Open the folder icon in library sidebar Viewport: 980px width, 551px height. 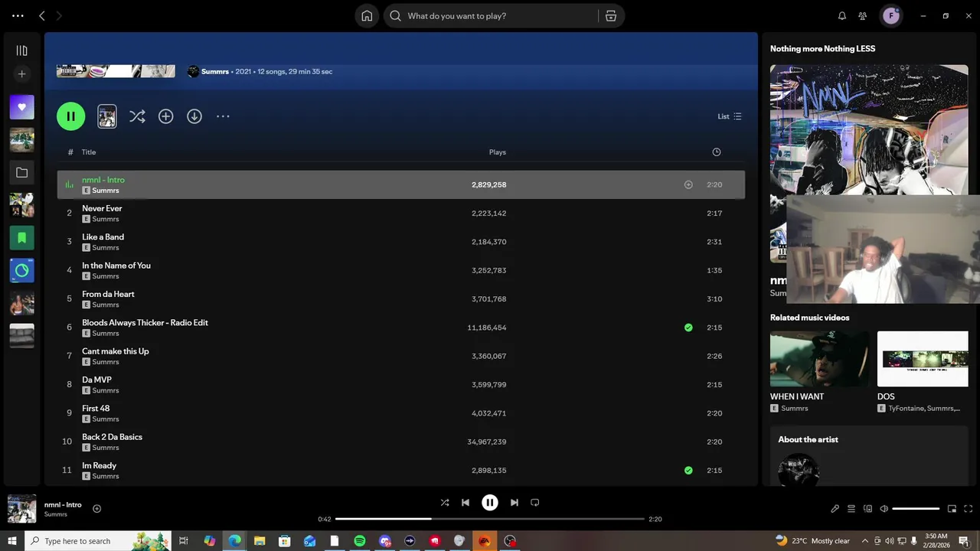(x=21, y=173)
